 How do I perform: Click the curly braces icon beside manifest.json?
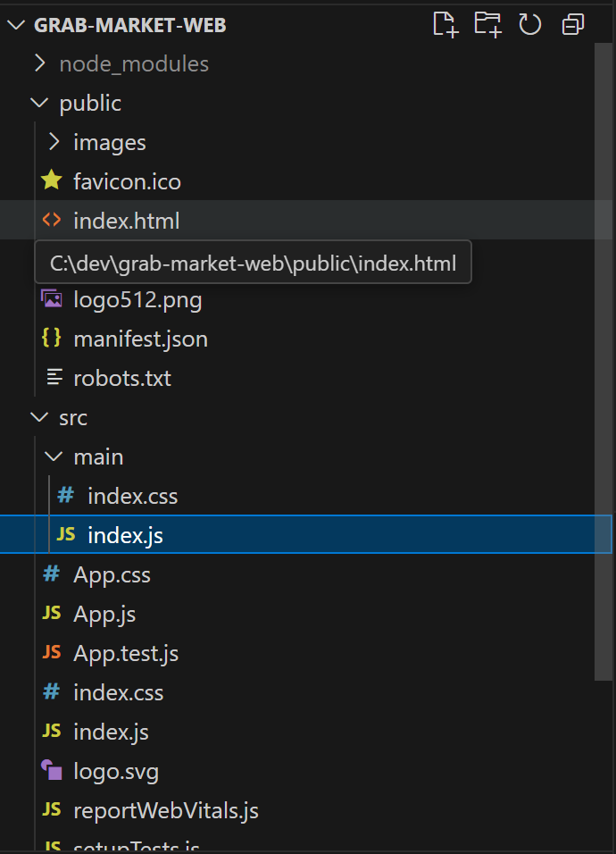pyautogui.click(x=52, y=339)
